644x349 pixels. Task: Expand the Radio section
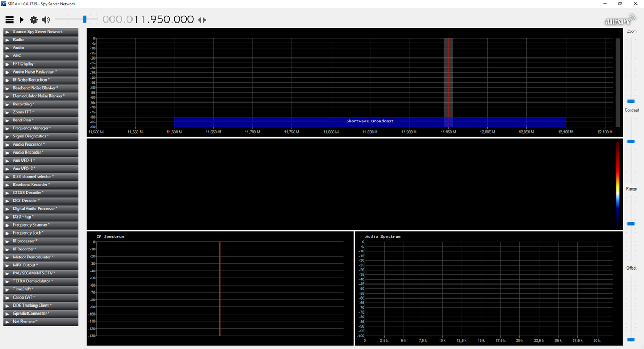[x=40, y=39]
